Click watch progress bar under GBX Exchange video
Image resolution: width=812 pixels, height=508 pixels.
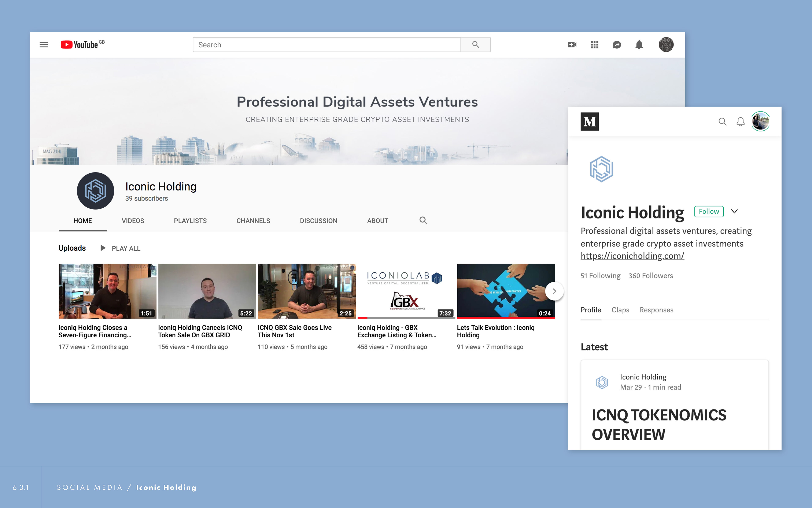pyautogui.click(x=406, y=317)
